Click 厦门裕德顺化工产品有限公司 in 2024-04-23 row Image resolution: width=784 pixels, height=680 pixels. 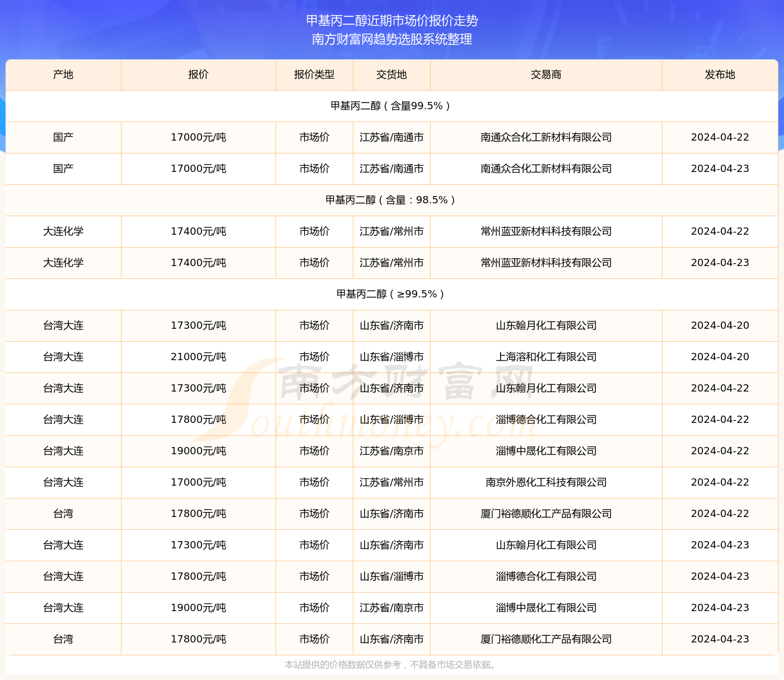(546, 639)
